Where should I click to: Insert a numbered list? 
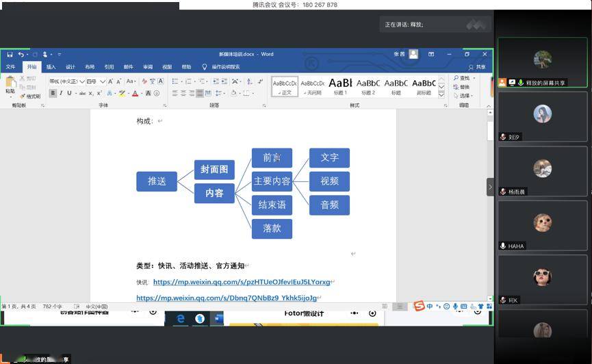pyautogui.click(x=189, y=81)
